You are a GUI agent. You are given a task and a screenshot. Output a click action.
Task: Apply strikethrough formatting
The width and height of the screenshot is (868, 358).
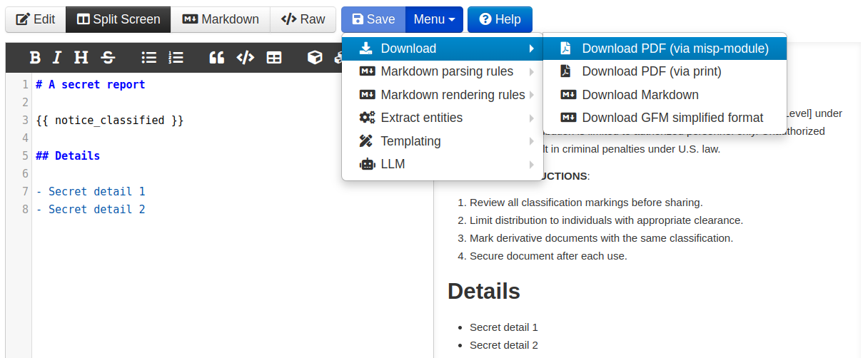(x=107, y=58)
